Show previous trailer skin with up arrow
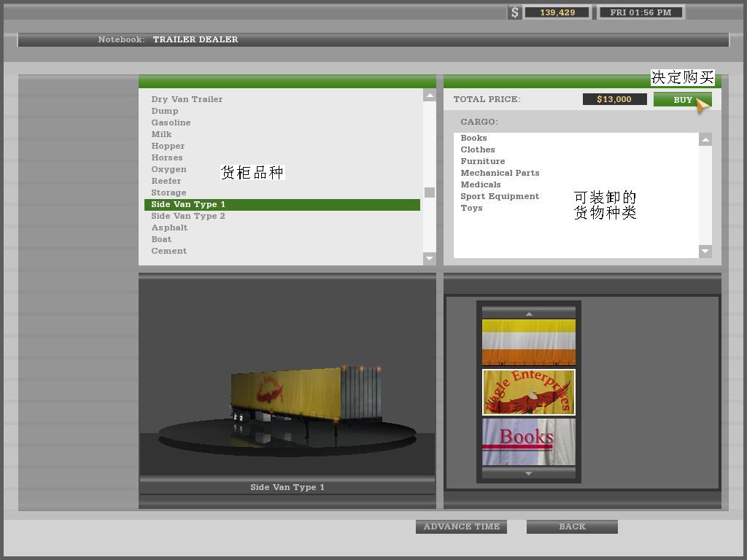 (529, 314)
